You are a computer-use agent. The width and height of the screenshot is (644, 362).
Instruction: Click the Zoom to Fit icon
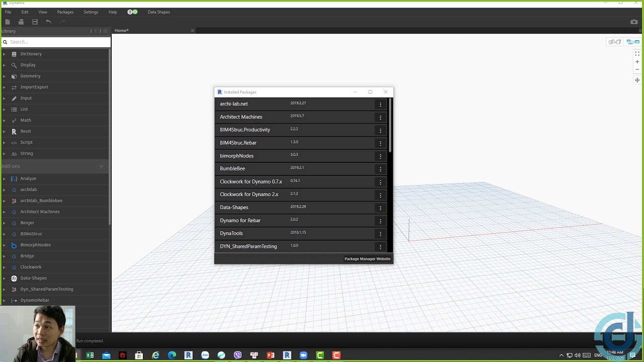tap(637, 54)
